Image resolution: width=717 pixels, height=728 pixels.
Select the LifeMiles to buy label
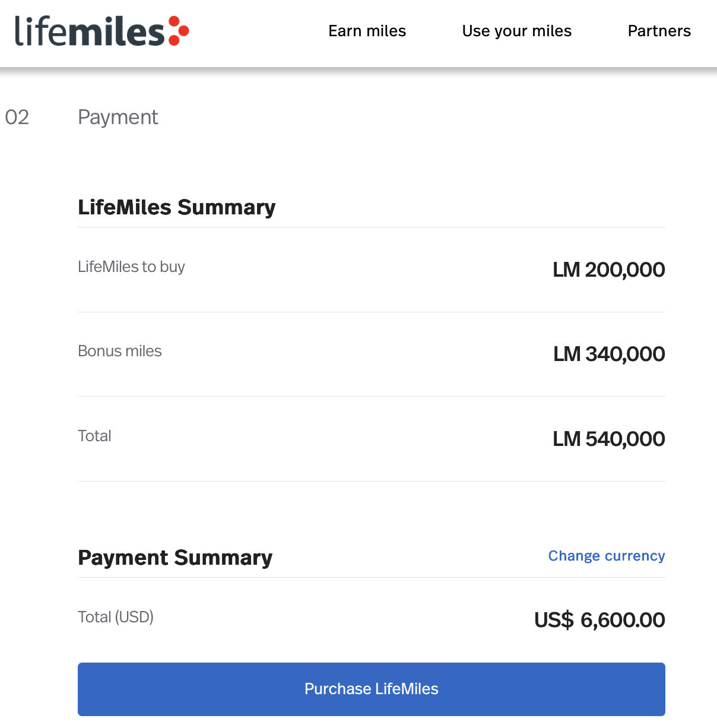pos(131,267)
